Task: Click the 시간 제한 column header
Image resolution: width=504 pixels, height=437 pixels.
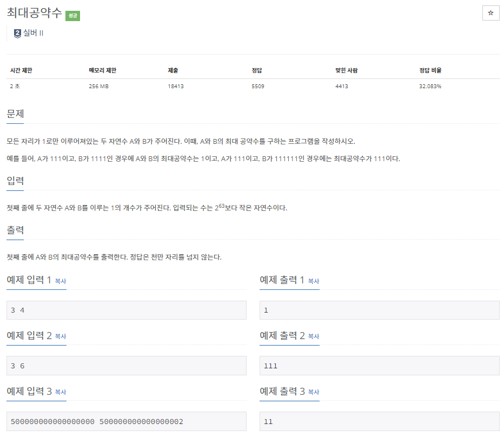Action: coord(21,70)
